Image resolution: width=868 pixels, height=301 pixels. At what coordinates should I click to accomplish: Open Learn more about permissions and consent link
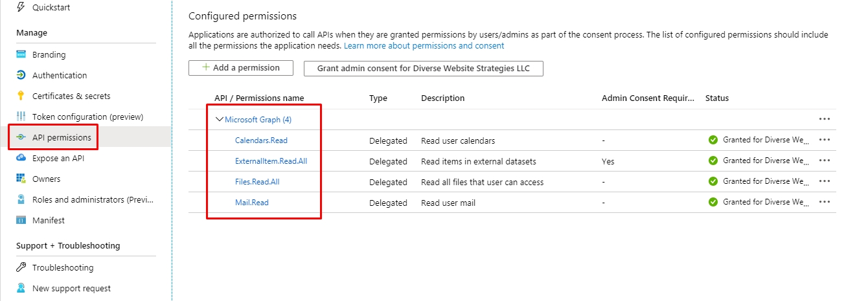(424, 46)
